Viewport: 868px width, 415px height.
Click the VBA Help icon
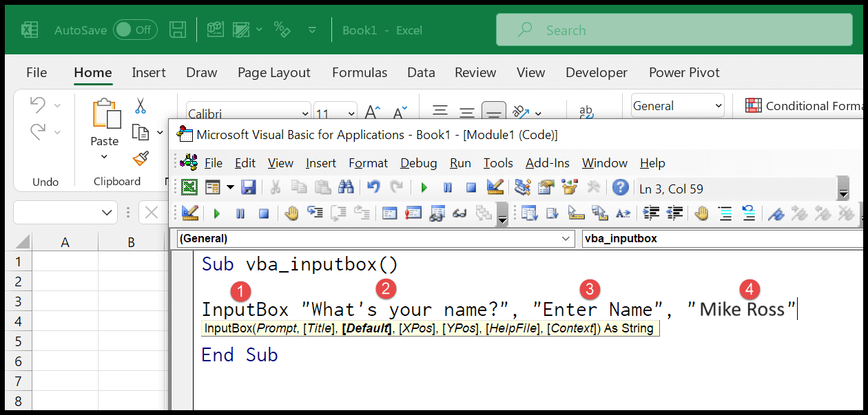pos(620,187)
